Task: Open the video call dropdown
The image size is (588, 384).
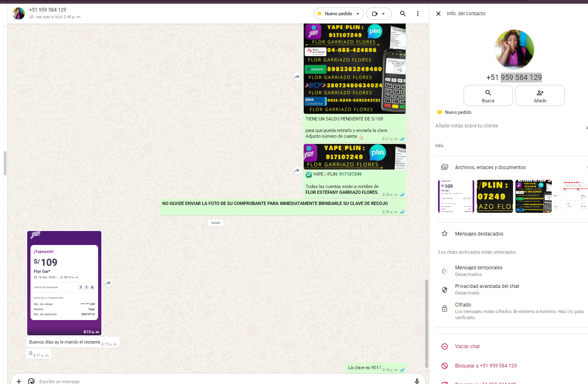Action: [x=379, y=14]
